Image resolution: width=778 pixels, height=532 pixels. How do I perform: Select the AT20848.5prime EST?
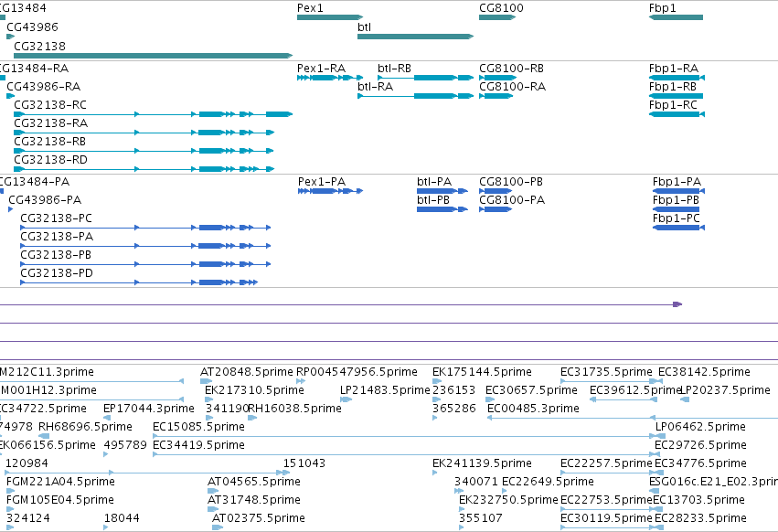pos(206,381)
